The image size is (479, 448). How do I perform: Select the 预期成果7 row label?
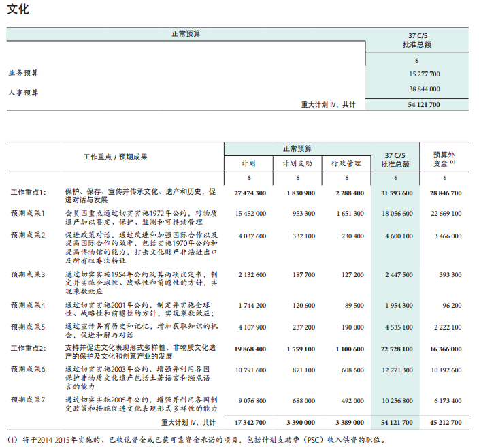coord(27,400)
